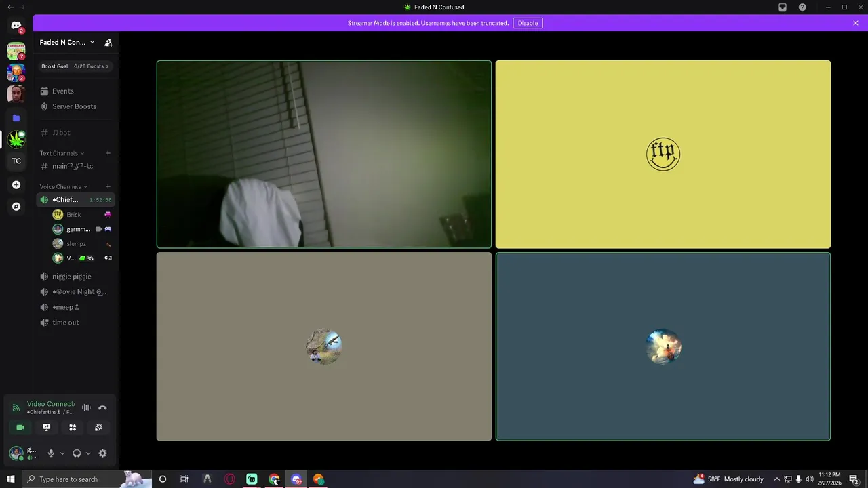Select the cannabis leaf server icon

(16, 140)
